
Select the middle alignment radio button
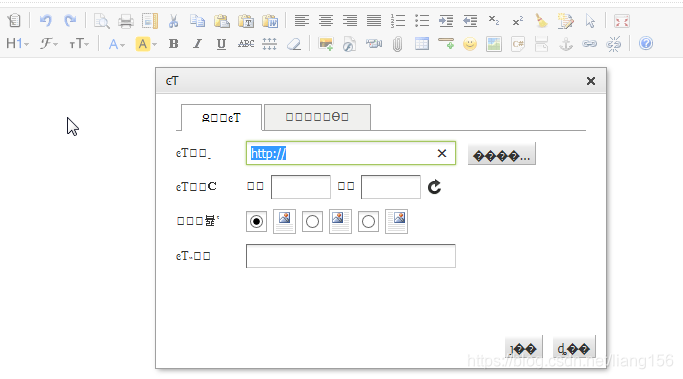click(312, 222)
